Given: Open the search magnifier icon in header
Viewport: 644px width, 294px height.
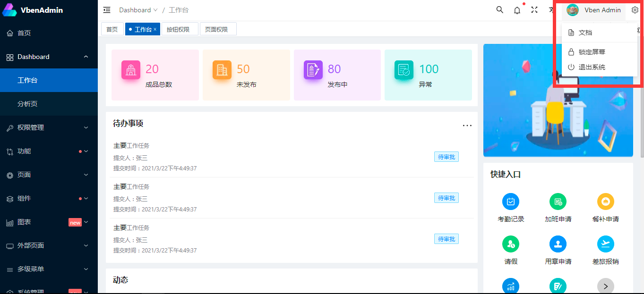Looking at the screenshot, I should (x=499, y=10).
